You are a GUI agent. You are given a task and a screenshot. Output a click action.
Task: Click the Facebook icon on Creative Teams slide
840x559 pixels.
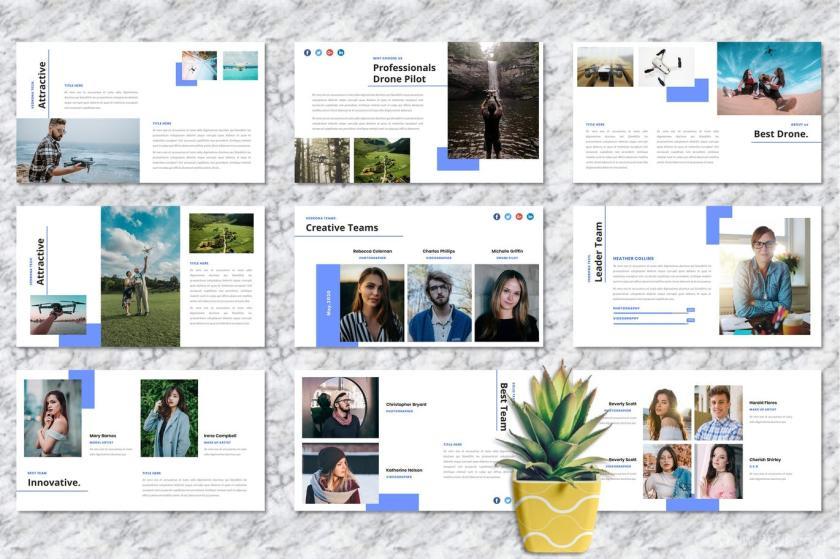(497, 217)
